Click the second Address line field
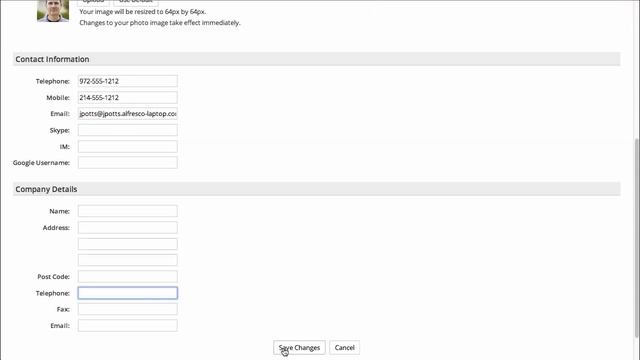This screenshot has height=360, width=640. [x=128, y=244]
